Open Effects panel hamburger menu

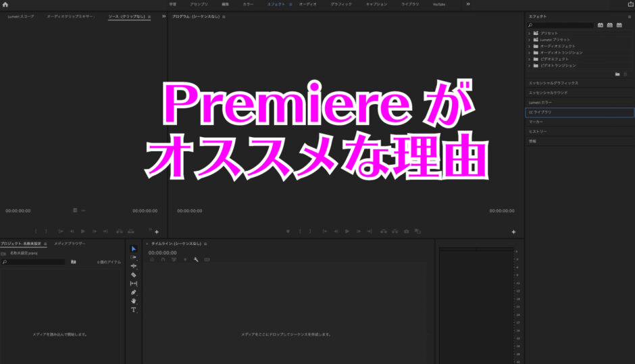[630, 17]
